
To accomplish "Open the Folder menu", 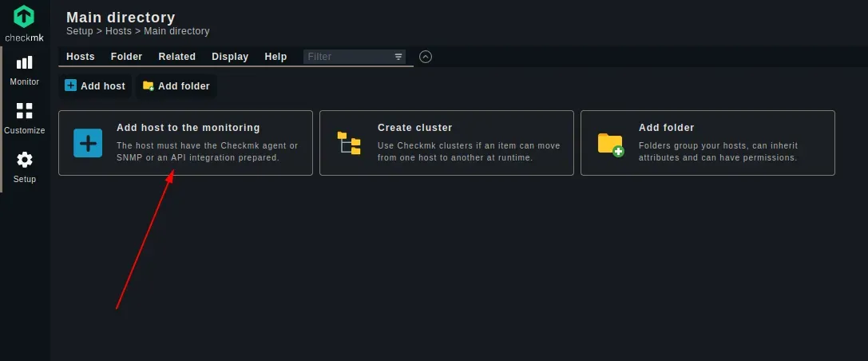I will 126,57.
